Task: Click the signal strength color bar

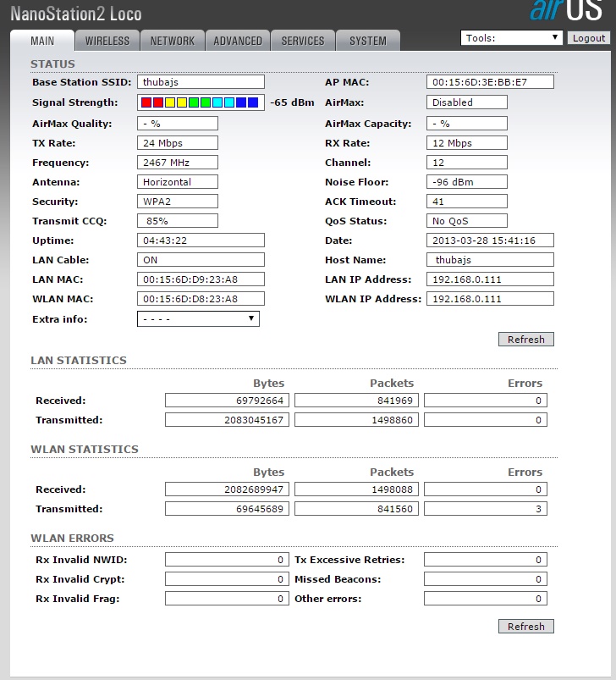Action: point(201,102)
